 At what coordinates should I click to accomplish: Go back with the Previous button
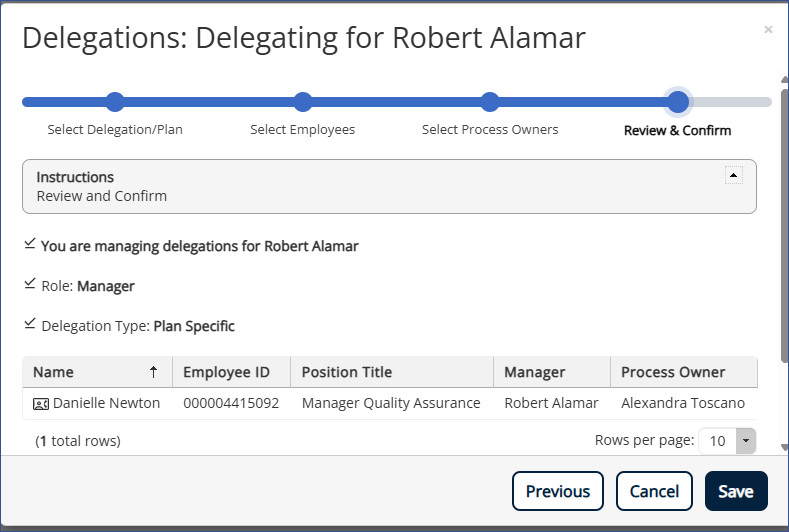(x=558, y=491)
